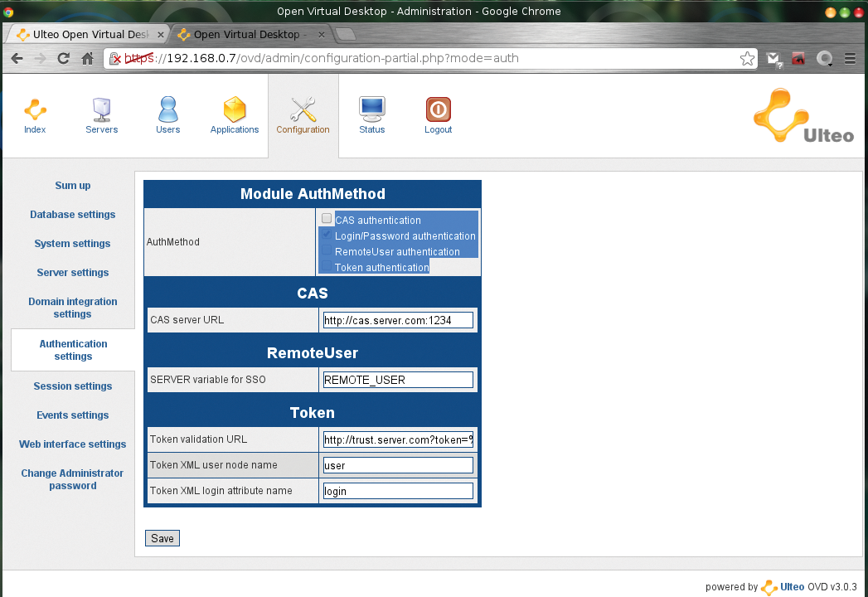
Task: Uncheck Login/Password authentication
Action: (327, 235)
